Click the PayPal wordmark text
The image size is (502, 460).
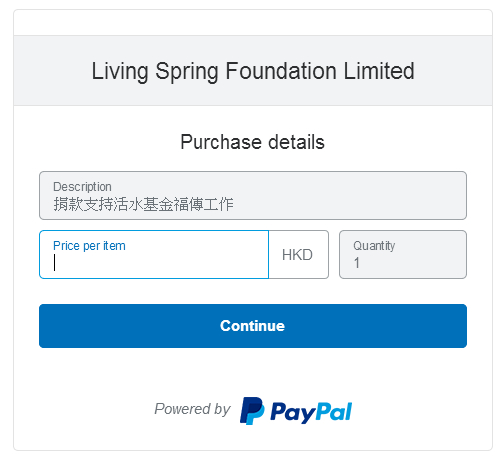click(x=311, y=412)
